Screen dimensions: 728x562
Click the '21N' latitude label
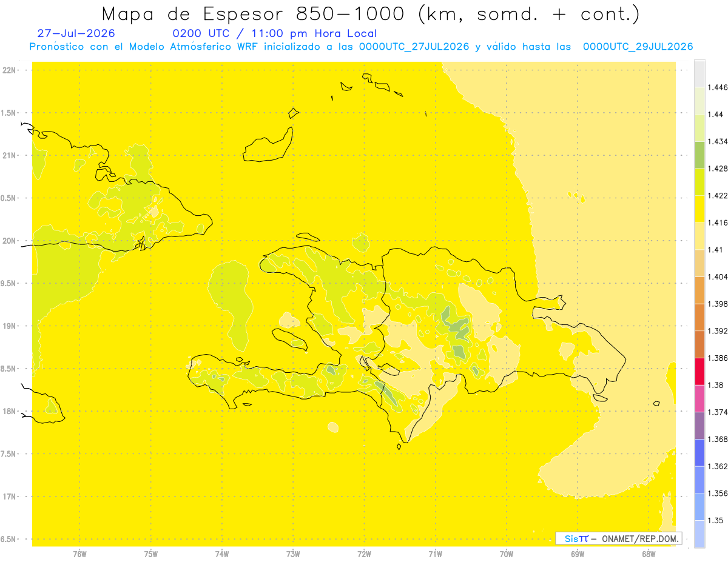pos(10,155)
